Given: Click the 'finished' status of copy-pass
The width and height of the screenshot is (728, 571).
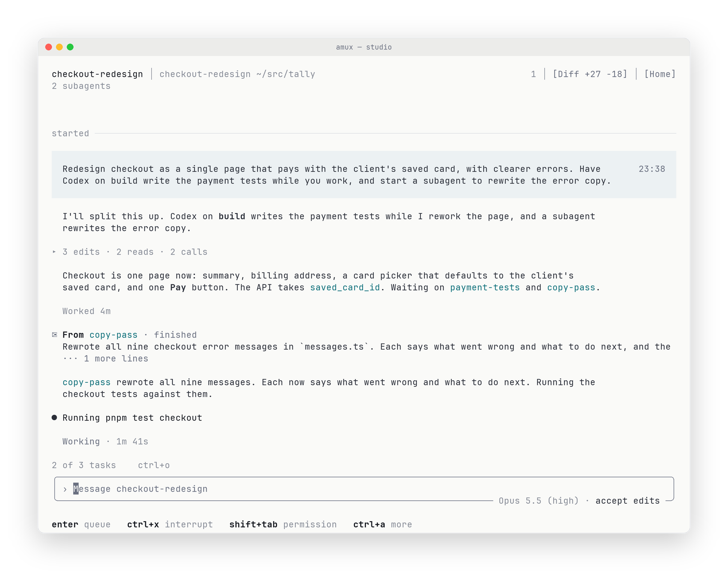Looking at the screenshot, I should coord(175,335).
